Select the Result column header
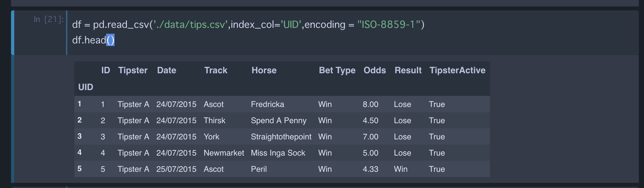 pyautogui.click(x=408, y=70)
